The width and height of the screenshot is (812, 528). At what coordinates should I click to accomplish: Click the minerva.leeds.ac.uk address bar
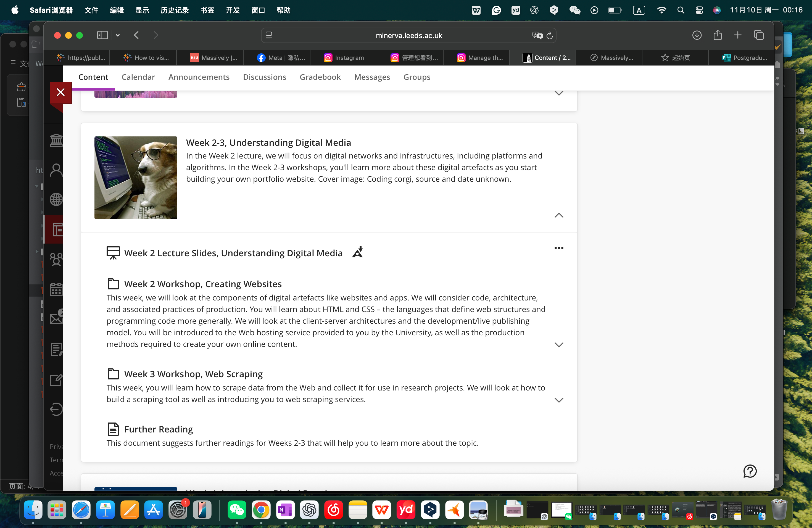[408, 35]
